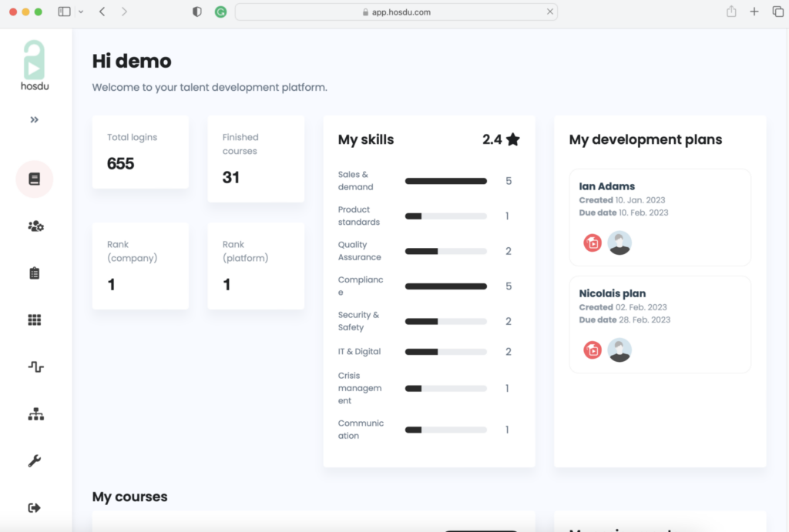Screen dimensions: 789x532
Task: Open the book courses sidebar icon
Action: (34, 179)
